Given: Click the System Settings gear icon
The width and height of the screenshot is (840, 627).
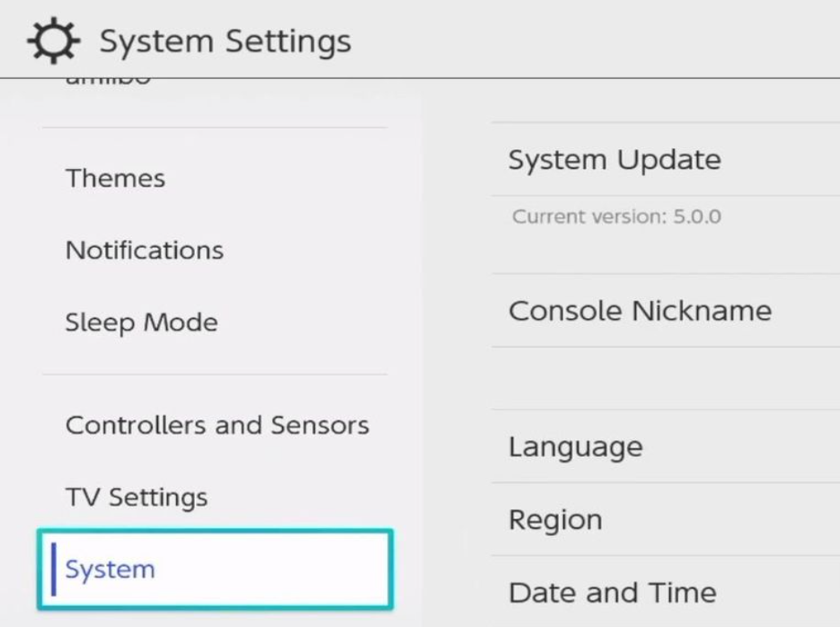Looking at the screenshot, I should coord(54,40).
